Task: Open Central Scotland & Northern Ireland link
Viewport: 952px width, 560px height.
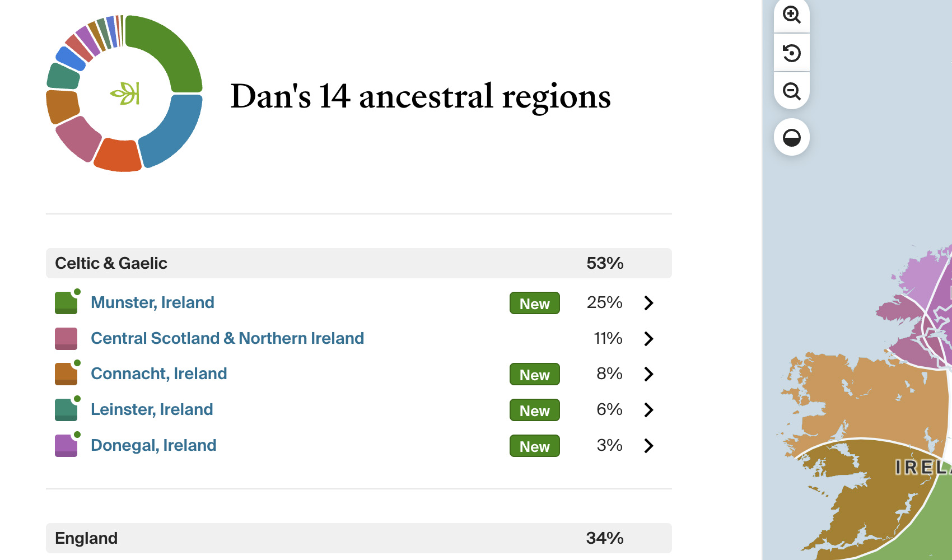Action: [x=227, y=338]
